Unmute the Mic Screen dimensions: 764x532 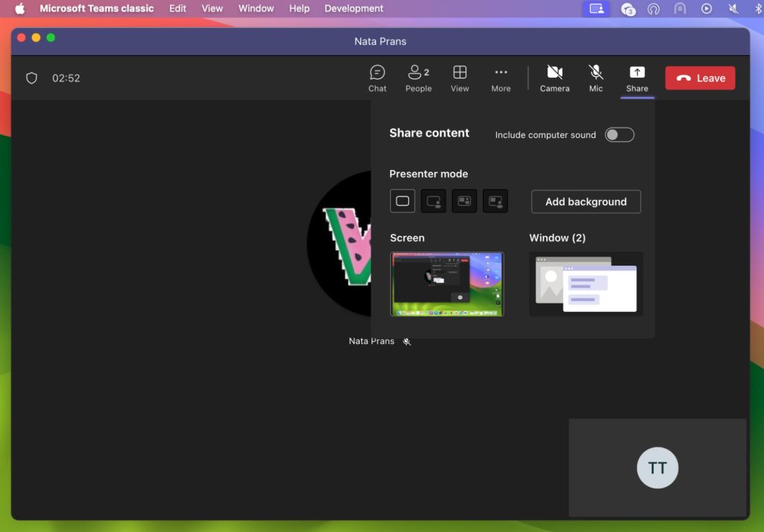[595, 78]
